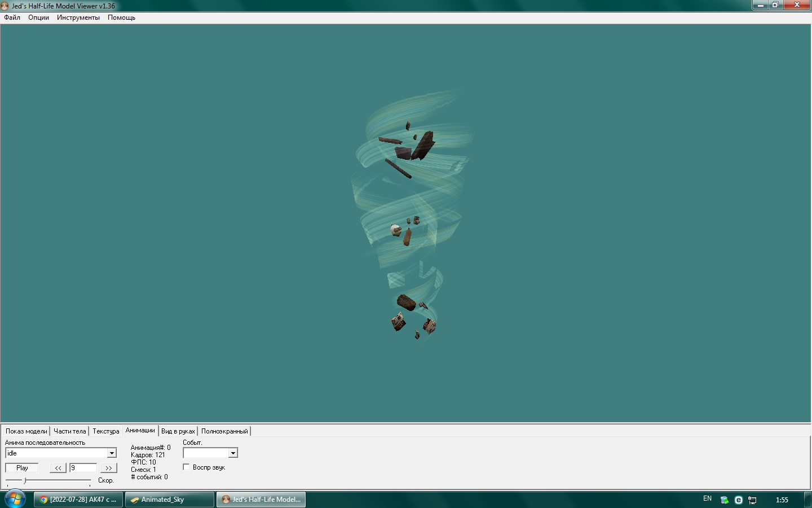Close the model viewer window
The image size is (812, 508).
click(x=797, y=5)
